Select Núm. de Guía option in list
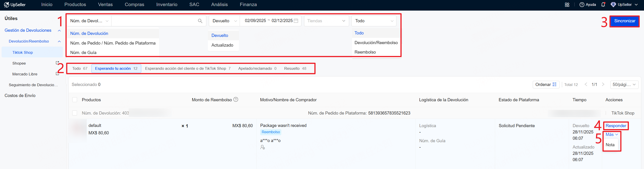Viewport: 644px width, 169px height. 83,52
